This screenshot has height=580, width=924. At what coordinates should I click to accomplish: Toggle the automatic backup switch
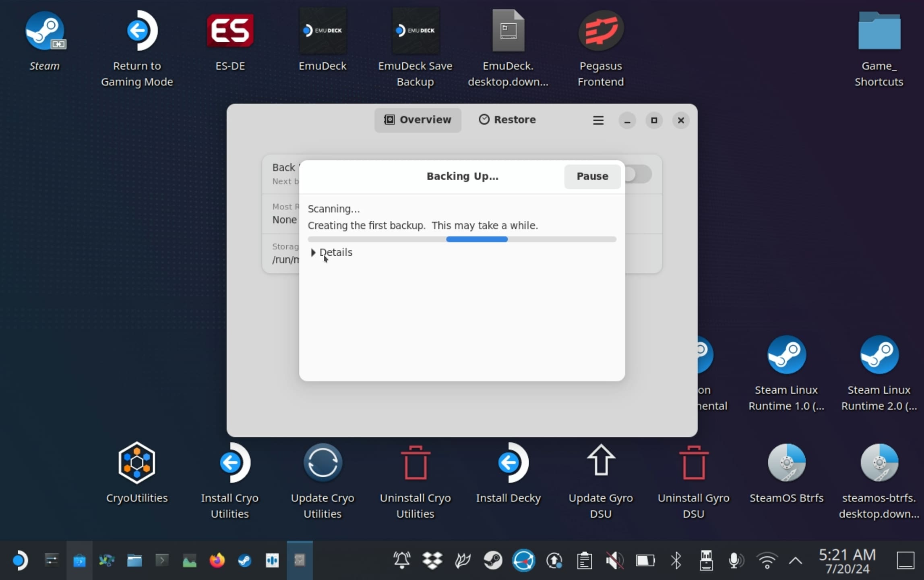pyautogui.click(x=637, y=174)
